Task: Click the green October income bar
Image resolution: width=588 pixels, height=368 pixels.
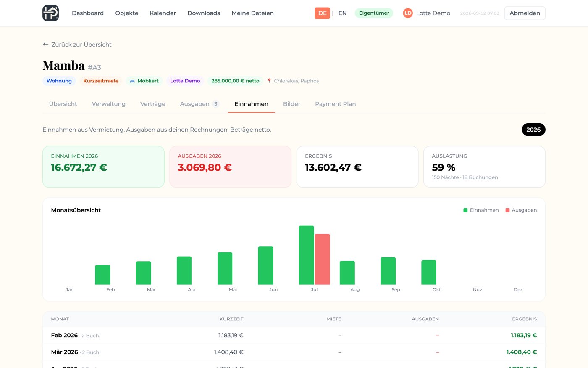Action: 428,272
